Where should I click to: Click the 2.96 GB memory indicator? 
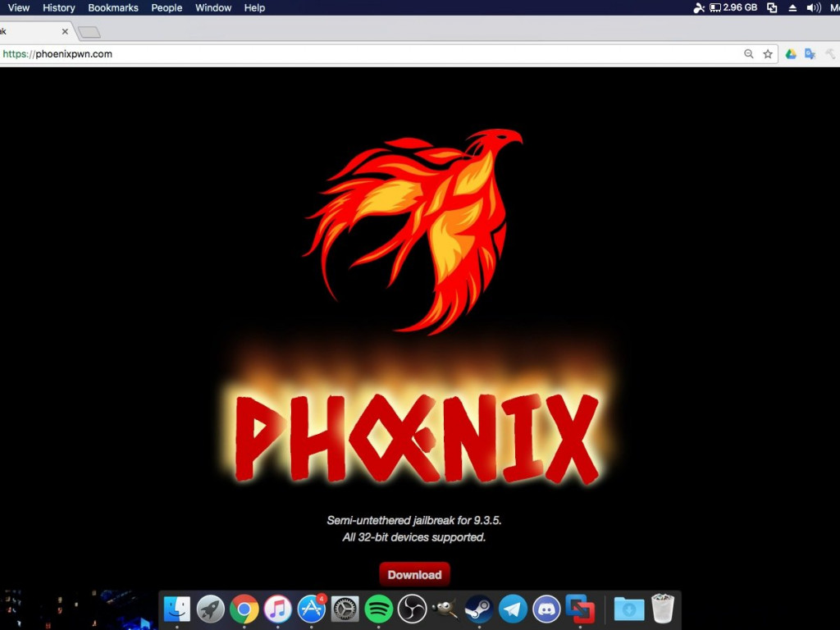coord(733,8)
